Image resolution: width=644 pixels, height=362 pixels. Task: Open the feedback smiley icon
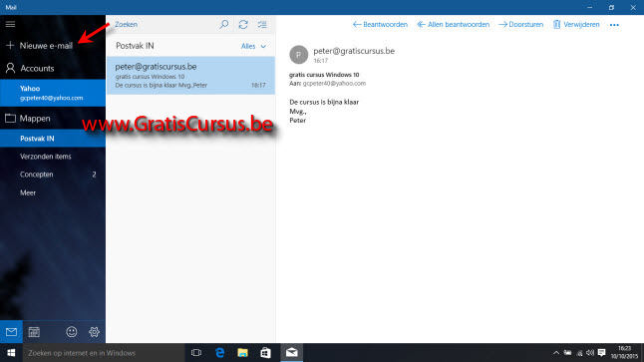tap(72, 332)
